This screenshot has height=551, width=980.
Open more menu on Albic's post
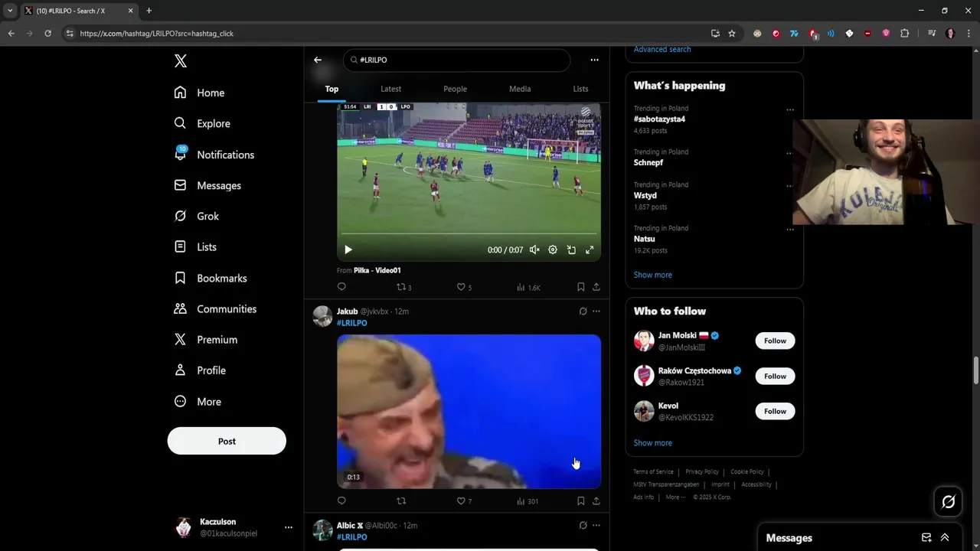(596, 525)
